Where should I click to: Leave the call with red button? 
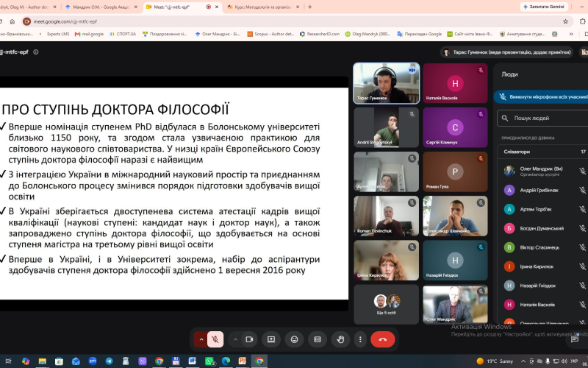(382, 339)
